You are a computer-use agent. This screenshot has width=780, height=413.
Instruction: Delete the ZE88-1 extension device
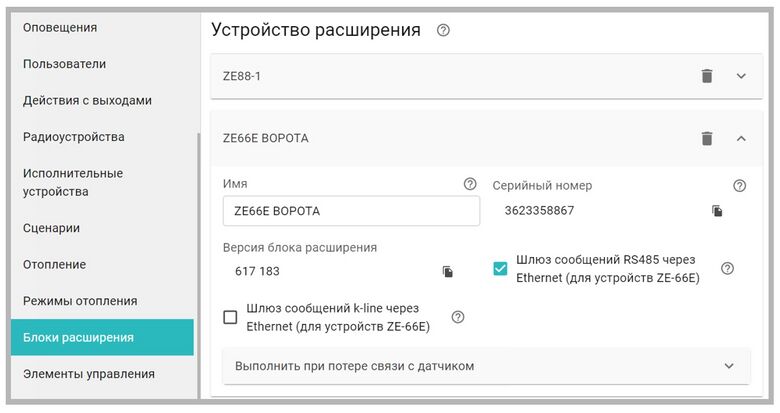tap(707, 76)
